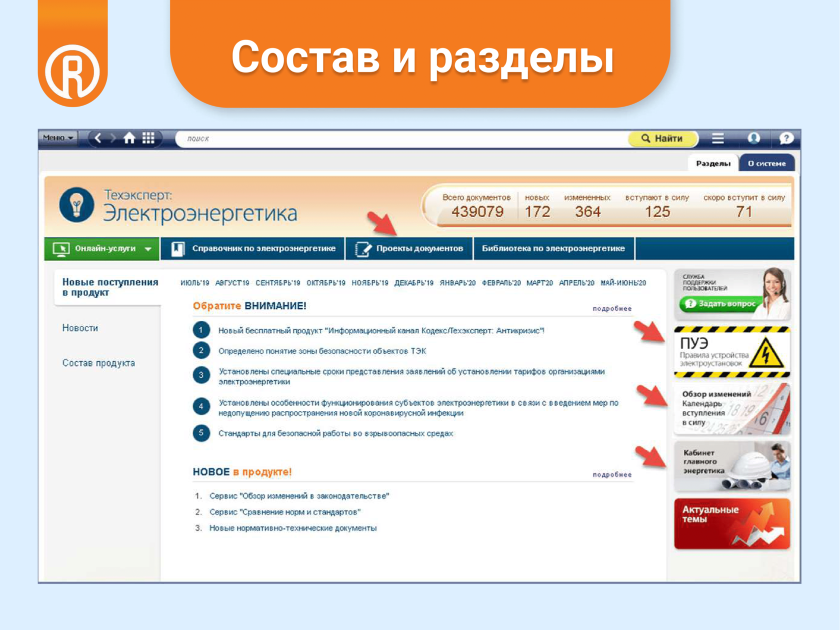Open Новые нормативно-технические документы link
The image size is (840, 630).
[x=293, y=528]
